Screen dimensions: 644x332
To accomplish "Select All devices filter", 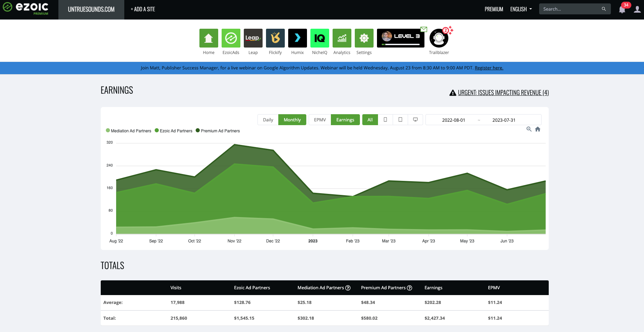I will [x=370, y=120].
